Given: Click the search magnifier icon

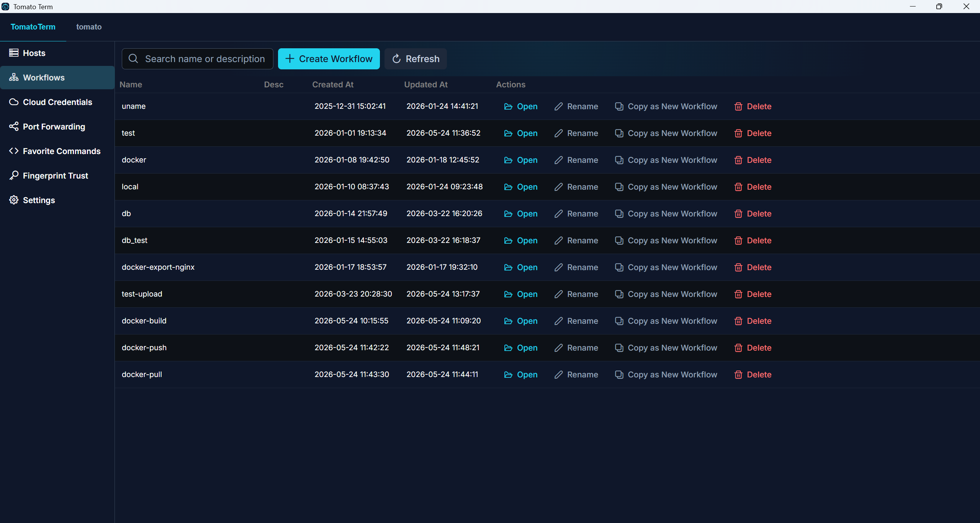Looking at the screenshot, I should pyautogui.click(x=133, y=59).
